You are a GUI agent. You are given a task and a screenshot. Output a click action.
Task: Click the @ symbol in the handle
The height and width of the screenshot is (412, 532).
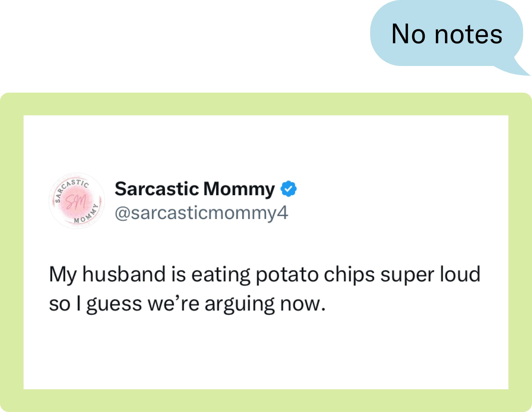point(122,213)
